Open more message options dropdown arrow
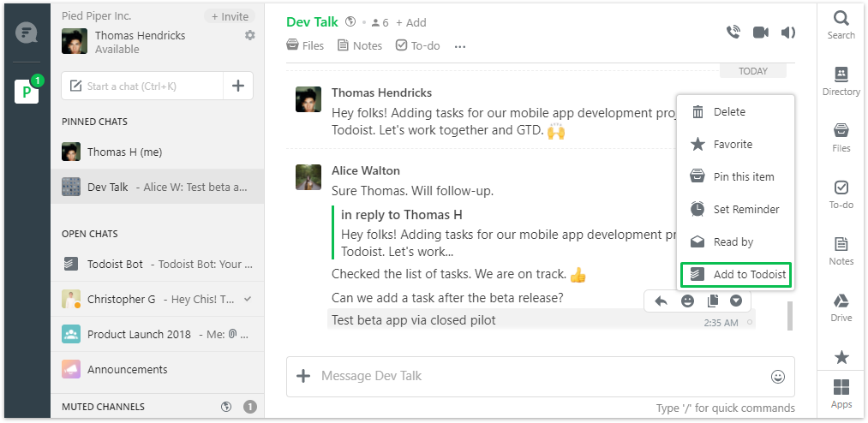The image size is (868, 423). (736, 301)
